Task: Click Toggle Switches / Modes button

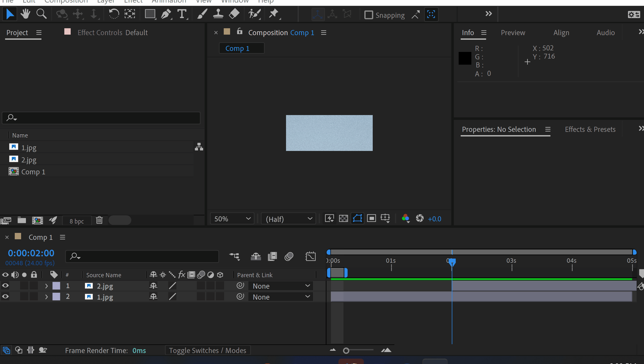Action: [x=207, y=351]
